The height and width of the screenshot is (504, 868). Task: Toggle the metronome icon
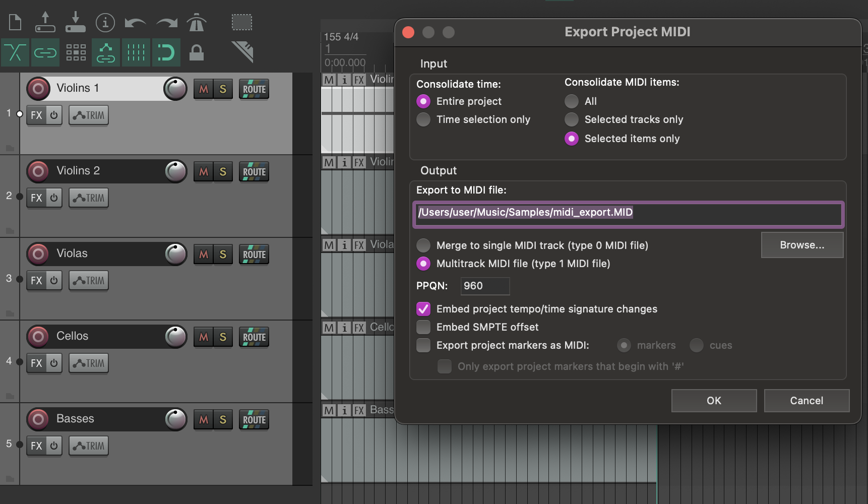click(197, 22)
